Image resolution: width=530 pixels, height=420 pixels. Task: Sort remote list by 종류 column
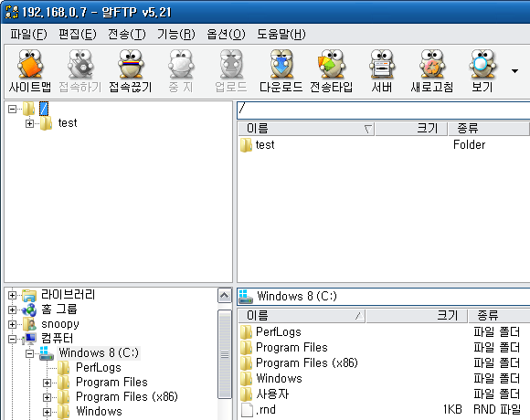[x=489, y=129]
